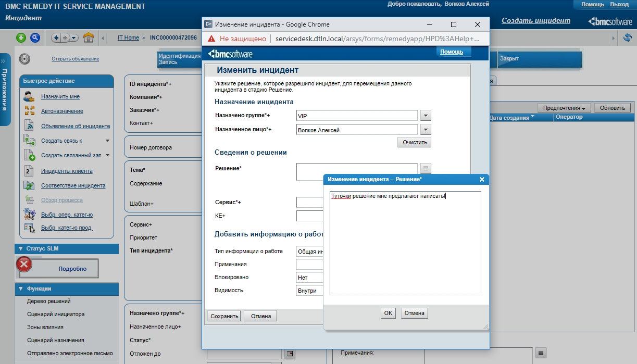Go to the home house icon
Screen dimensions: 637x364
(89, 37)
